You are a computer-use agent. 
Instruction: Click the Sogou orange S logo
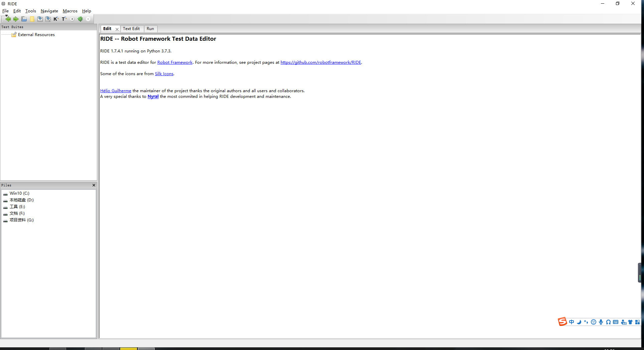[x=562, y=322]
